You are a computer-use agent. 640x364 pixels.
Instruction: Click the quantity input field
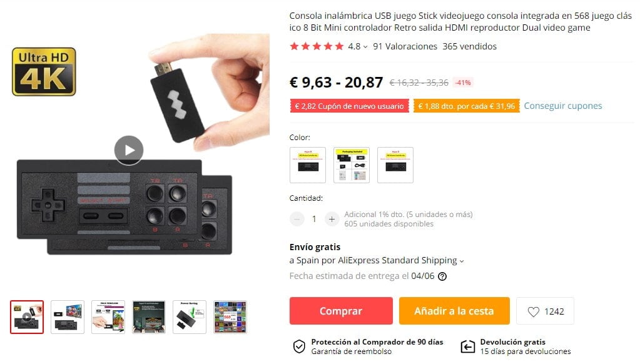point(313,219)
